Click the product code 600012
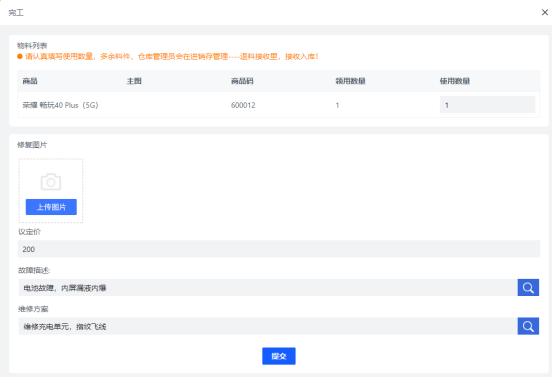 [243, 105]
